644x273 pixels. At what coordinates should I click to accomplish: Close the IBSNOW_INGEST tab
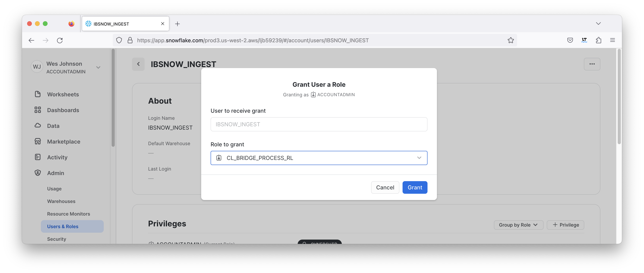point(162,24)
